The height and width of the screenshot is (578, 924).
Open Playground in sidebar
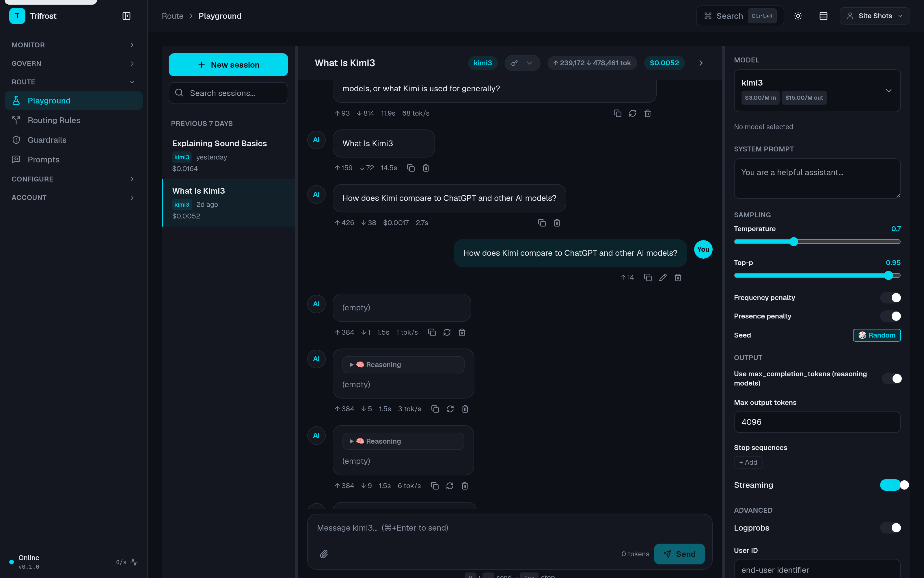click(x=73, y=101)
